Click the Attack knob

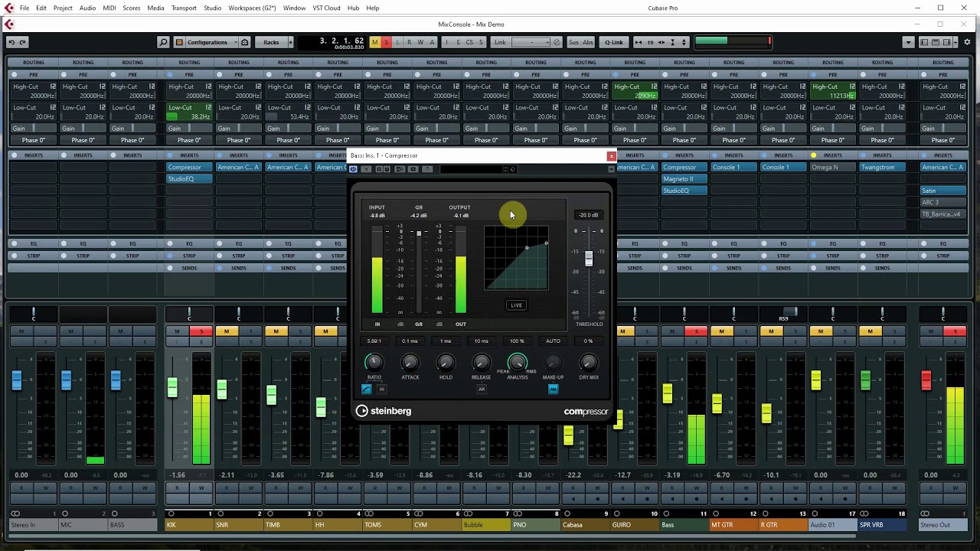(410, 363)
